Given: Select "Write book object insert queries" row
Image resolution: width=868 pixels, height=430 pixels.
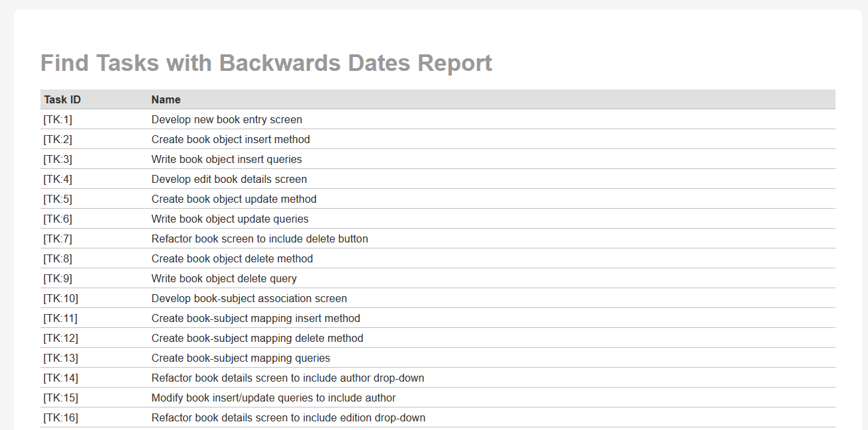Looking at the screenshot, I should tap(227, 159).
